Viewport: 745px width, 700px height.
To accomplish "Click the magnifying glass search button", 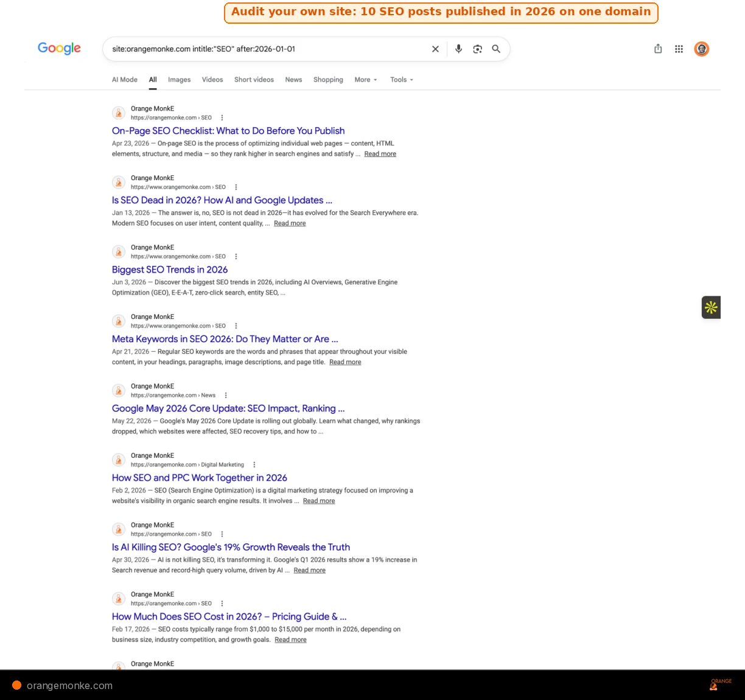I will point(496,49).
